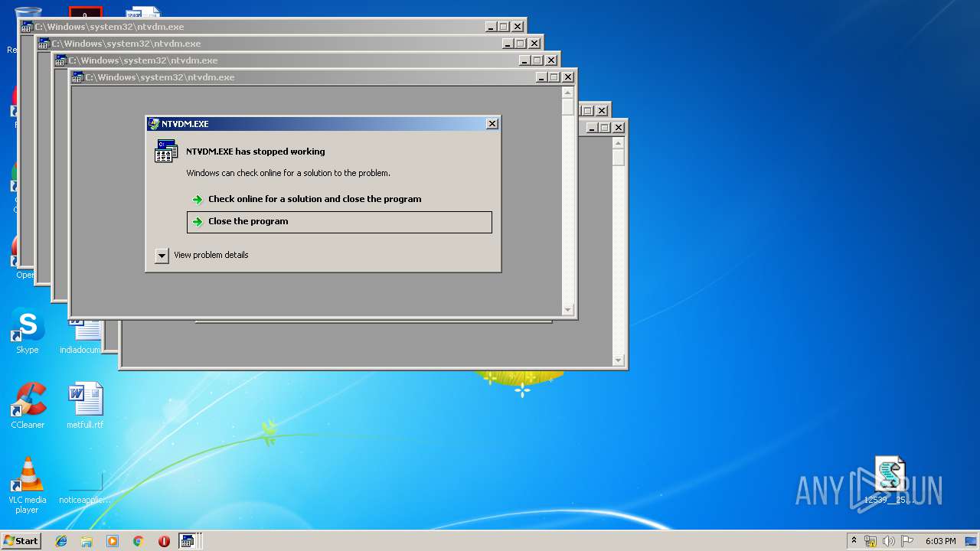Open the network tray icon
Image resolution: width=980 pixels, height=551 pixels.
[x=871, y=541]
